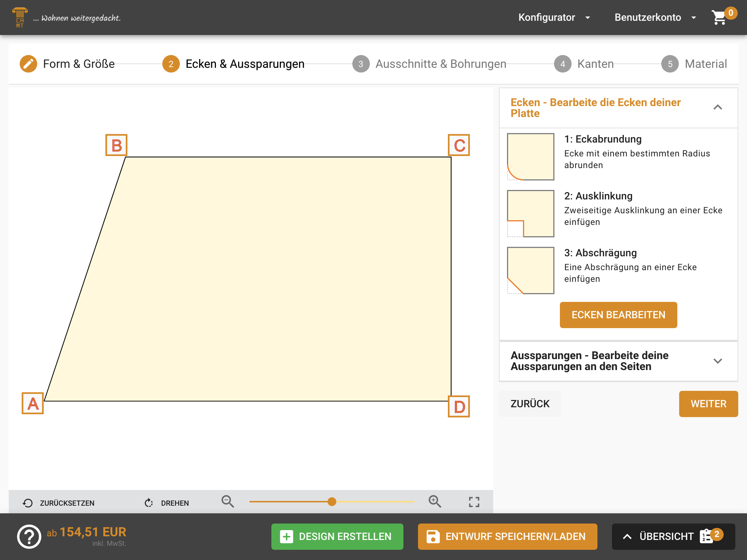Click the price '154,51 EUR' text

pyautogui.click(x=93, y=532)
